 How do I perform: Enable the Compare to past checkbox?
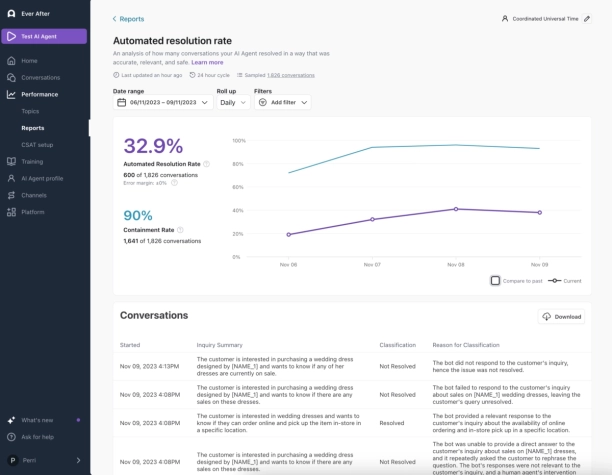click(x=496, y=281)
